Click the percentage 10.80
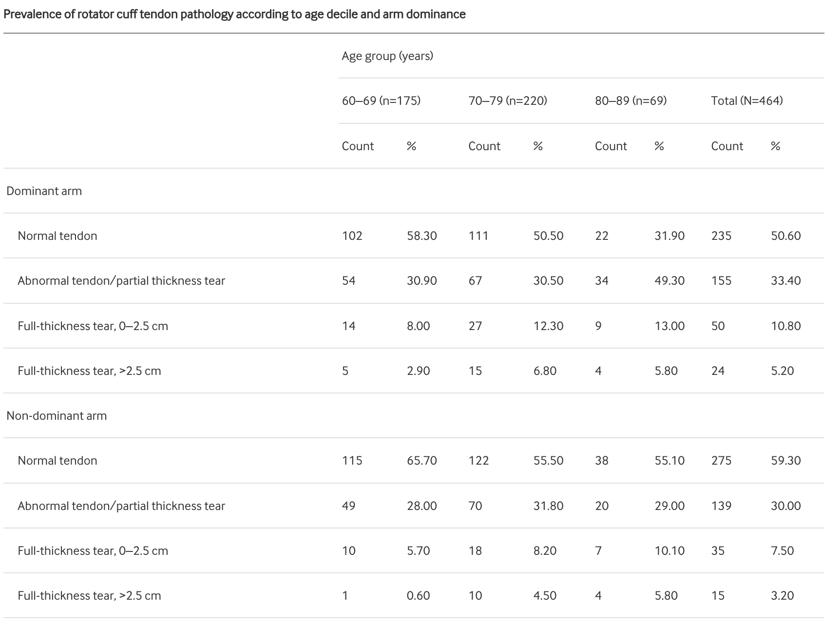 click(x=786, y=326)
